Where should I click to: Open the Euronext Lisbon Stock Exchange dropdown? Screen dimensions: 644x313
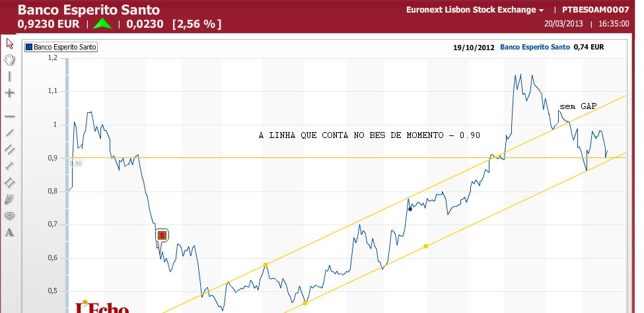pyautogui.click(x=475, y=10)
